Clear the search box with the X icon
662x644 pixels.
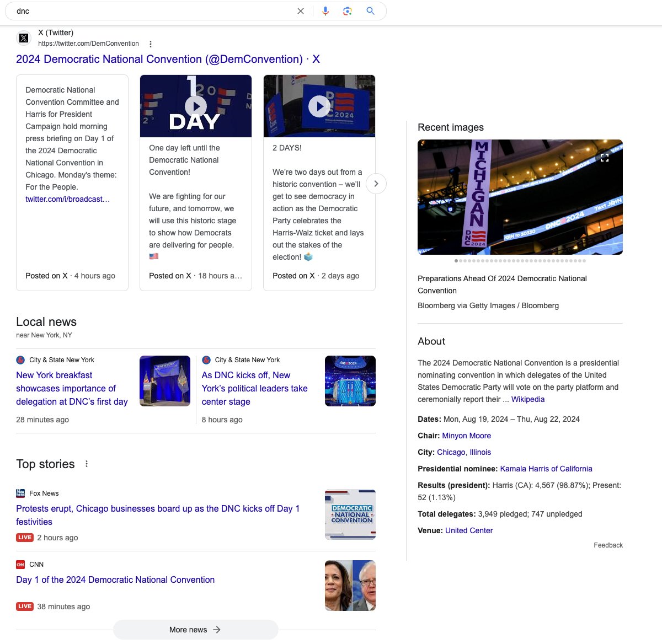301,11
